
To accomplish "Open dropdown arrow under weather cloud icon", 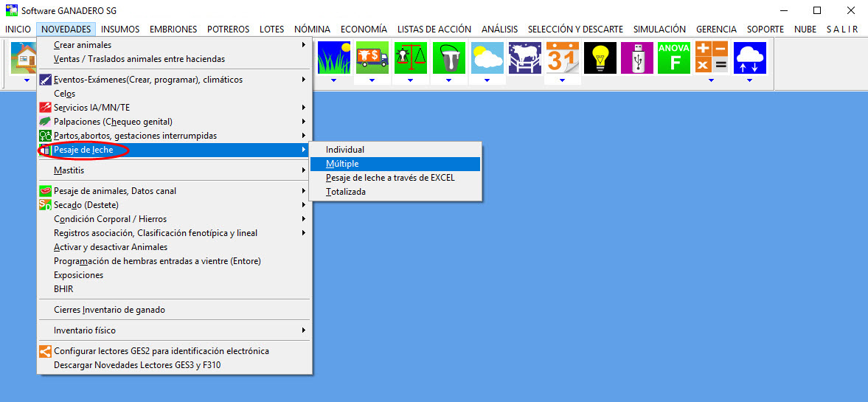I will [x=487, y=80].
